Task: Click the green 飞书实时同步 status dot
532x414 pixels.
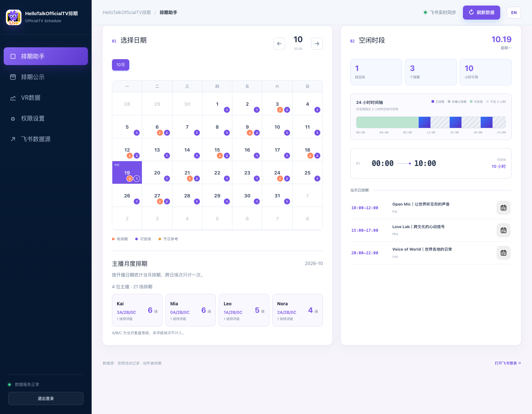Action: tap(425, 13)
